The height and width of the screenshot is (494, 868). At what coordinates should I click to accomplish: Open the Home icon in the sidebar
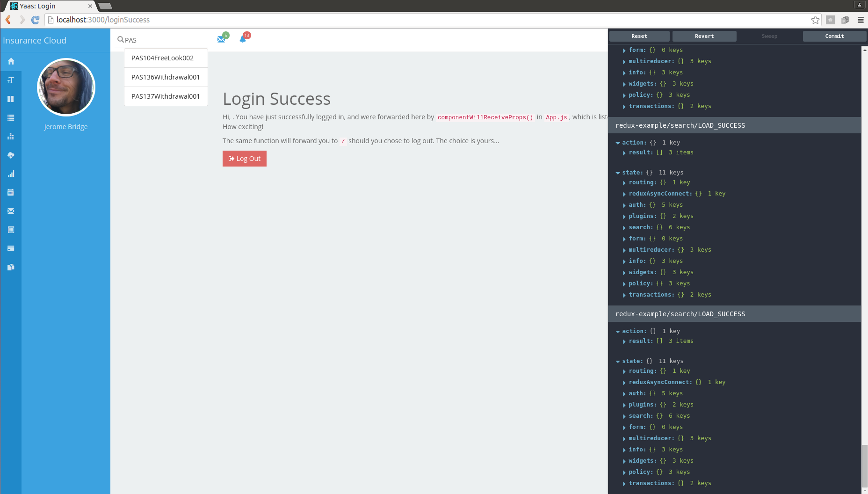pyautogui.click(x=11, y=61)
